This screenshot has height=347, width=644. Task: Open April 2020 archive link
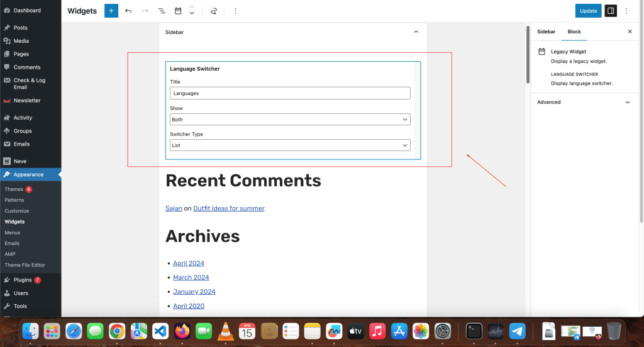tap(189, 306)
